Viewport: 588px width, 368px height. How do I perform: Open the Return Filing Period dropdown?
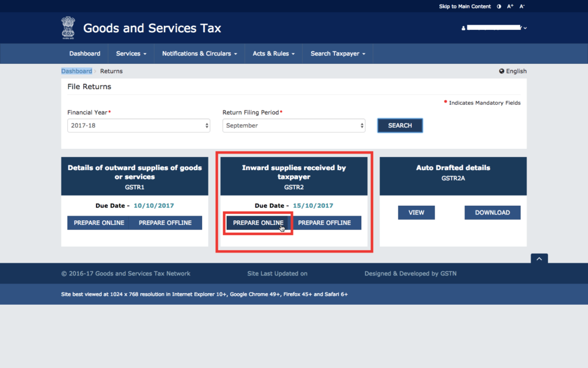pyautogui.click(x=293, y=125)
